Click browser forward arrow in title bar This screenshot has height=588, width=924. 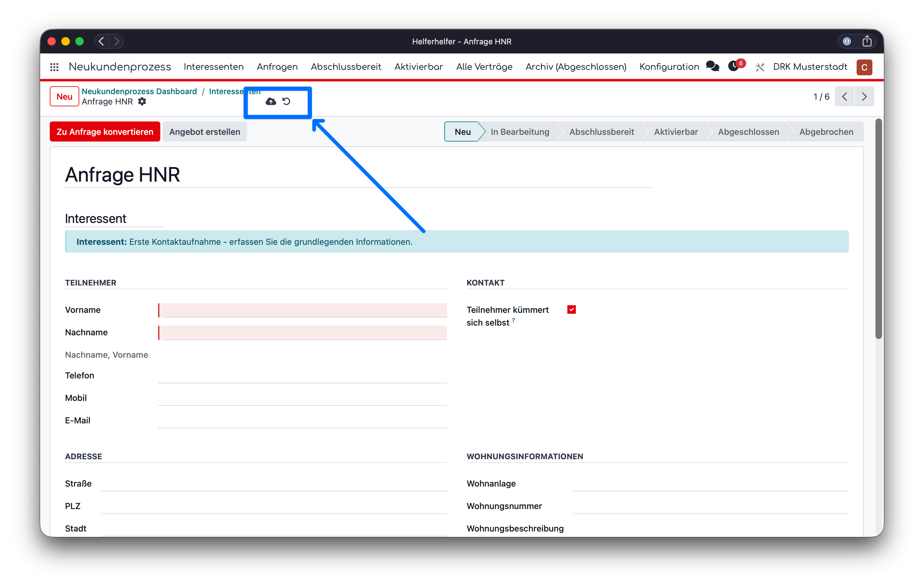point(117,41)
